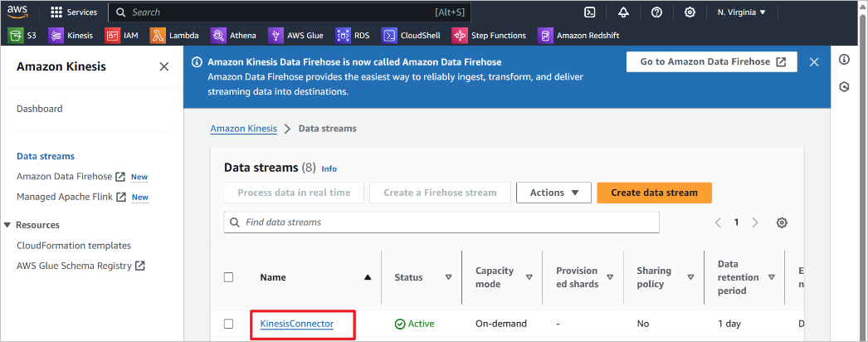Open the Athena shortcut
This screenshot has height=342, width=868.
(234, 36)
